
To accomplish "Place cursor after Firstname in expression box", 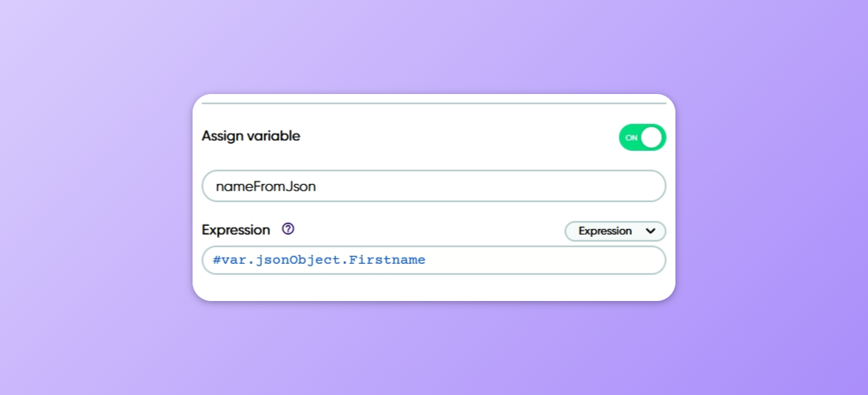I will coord(427,260).
